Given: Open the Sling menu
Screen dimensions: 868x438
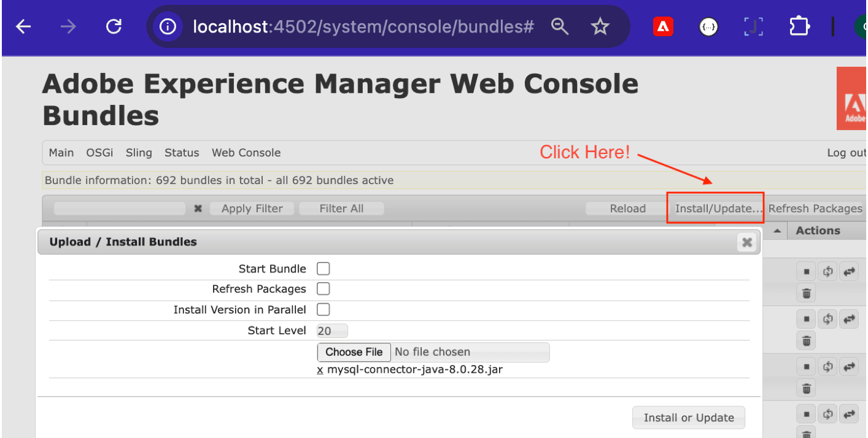Looking at the screenshot, I should (139, 153).
